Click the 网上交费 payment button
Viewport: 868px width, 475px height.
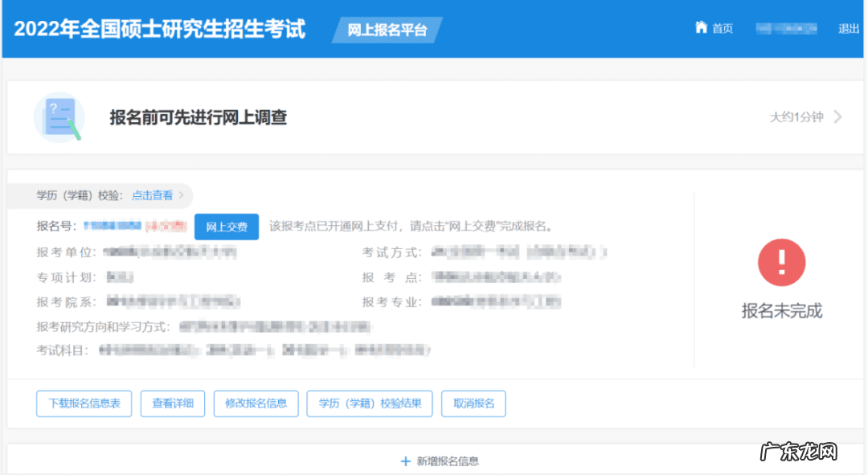click(227, 226)
